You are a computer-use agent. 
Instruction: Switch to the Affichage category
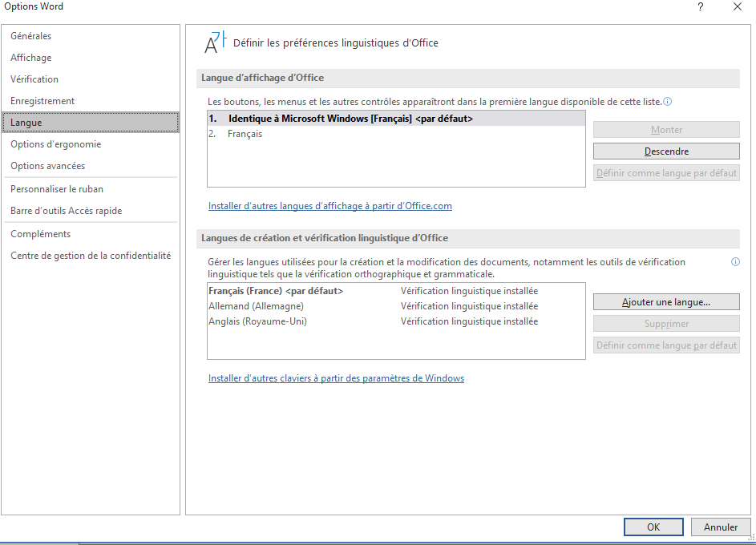(x=91, y=58)
